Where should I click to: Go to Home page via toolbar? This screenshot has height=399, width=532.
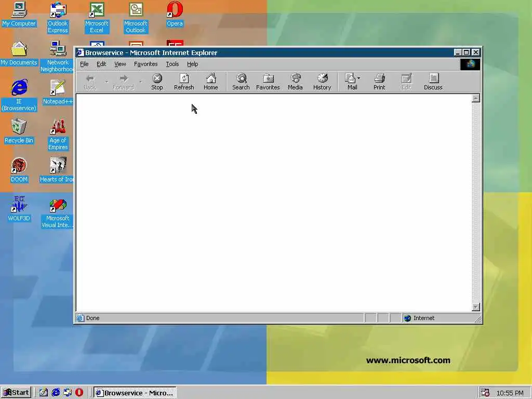click(x=211, y=82)
